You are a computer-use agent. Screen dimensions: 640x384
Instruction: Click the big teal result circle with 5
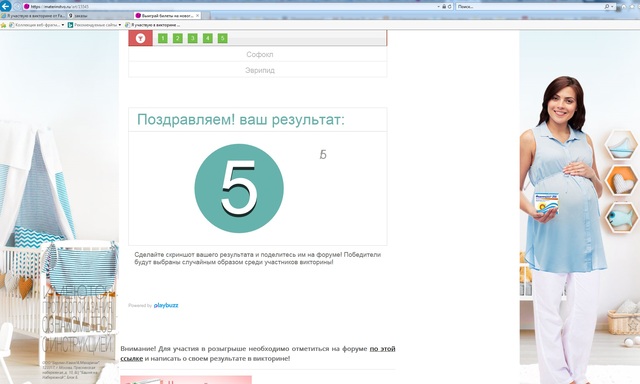click(239, 188)
